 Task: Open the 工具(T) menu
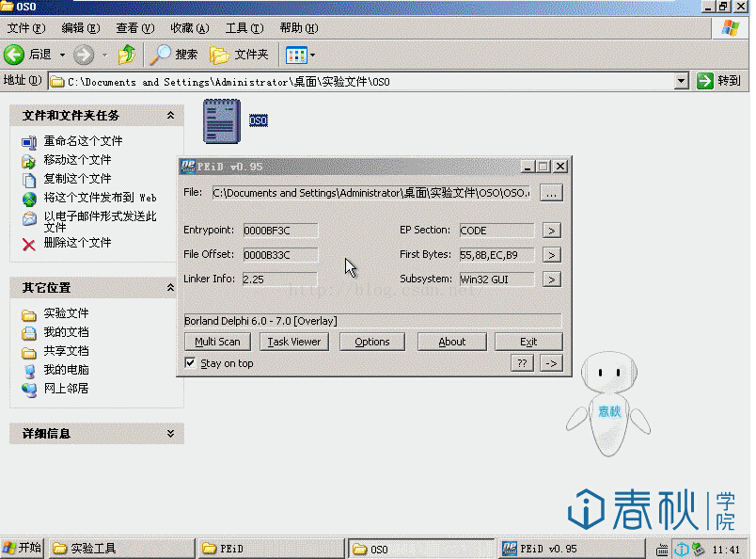click(x=244, y=28)
